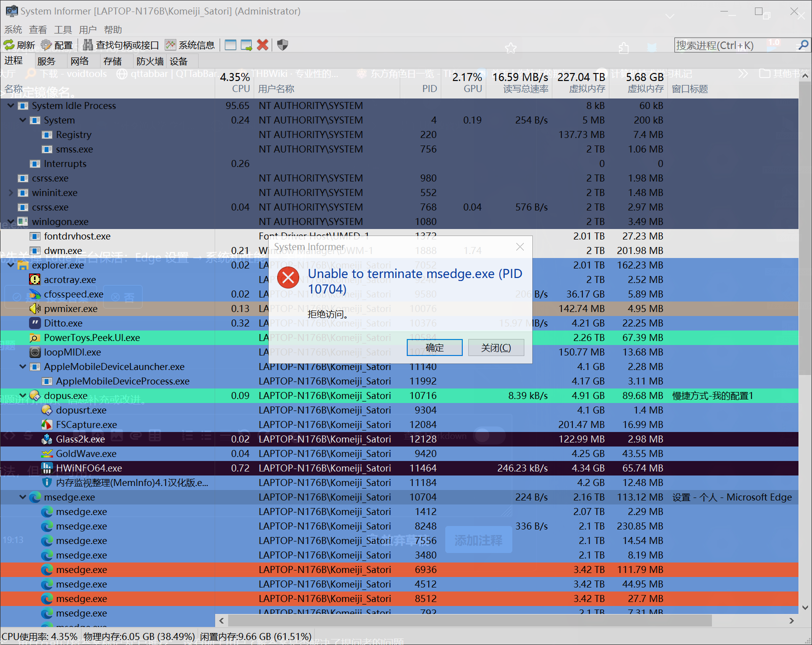Switch to the 防火墙 tab
Image resolution: width=812 pixels, height=645 pixels.
(150, 61)
